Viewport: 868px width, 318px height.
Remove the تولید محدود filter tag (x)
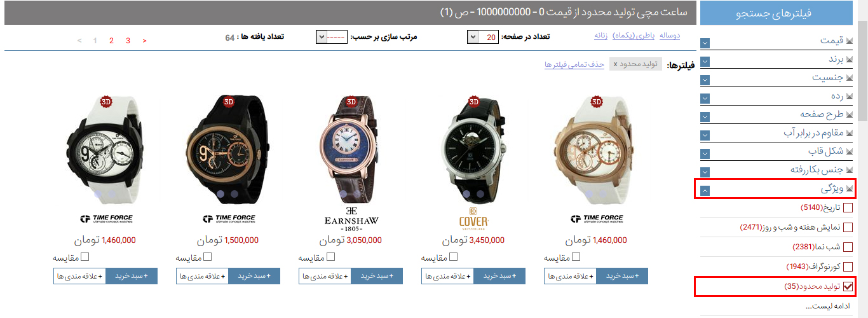pos(615,64)
